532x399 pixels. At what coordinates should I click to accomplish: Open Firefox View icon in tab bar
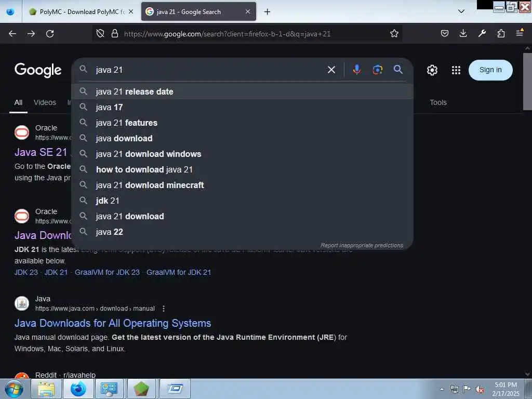10,12
